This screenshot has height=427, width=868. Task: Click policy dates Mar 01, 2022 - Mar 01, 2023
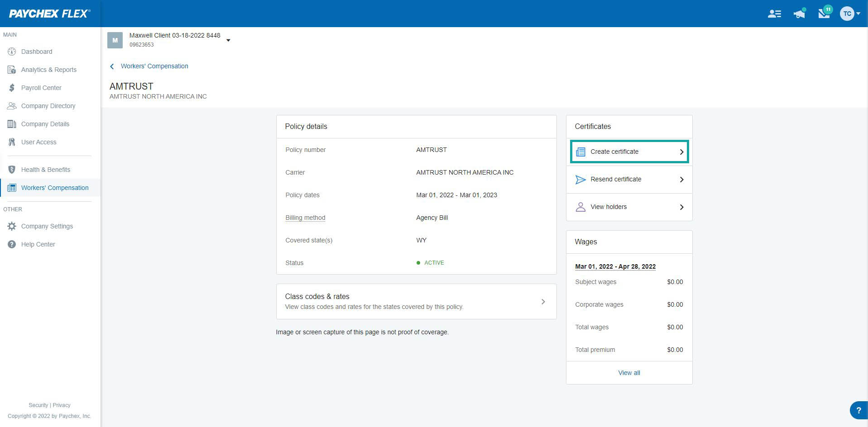click(456, 195)
